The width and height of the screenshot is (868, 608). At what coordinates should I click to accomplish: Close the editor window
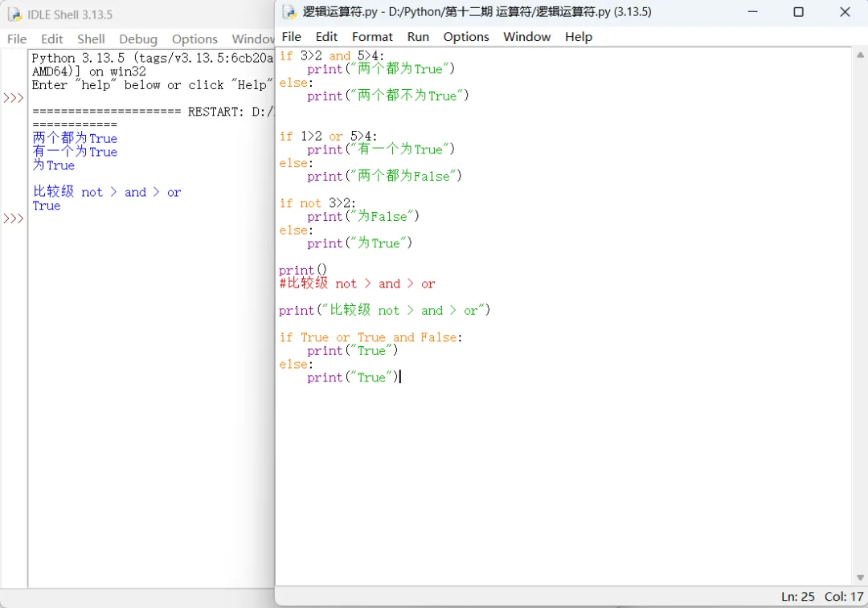[x=845, y=11]
